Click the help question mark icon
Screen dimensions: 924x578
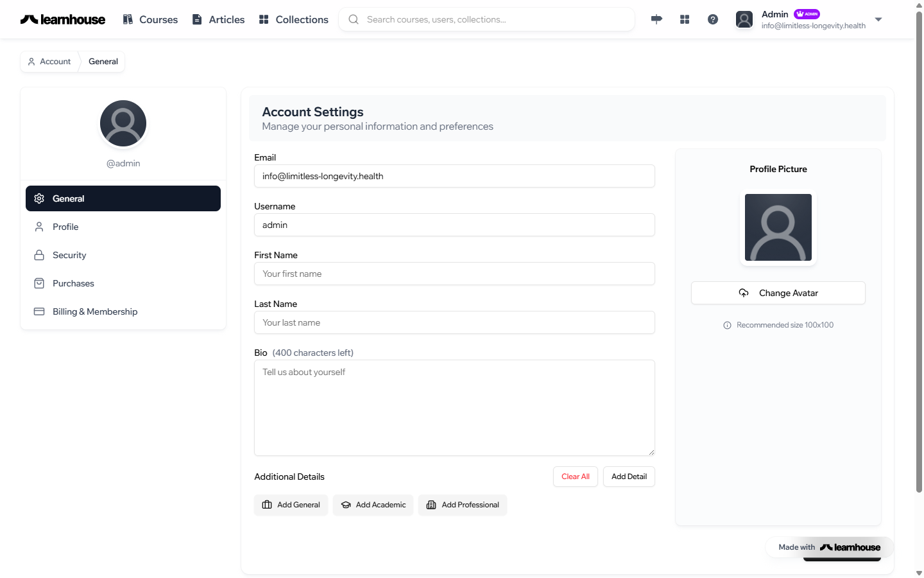tap(713, 19)
